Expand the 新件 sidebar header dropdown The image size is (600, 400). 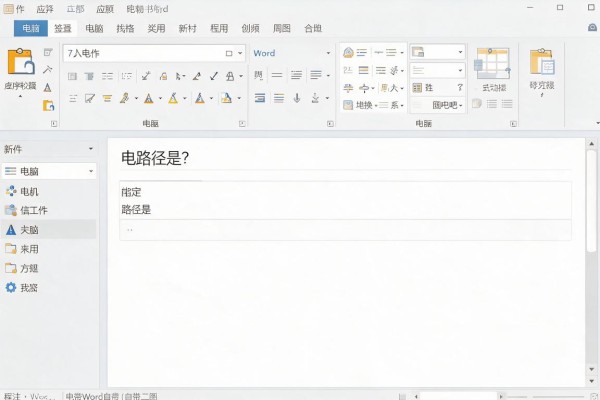pos(91,149)
